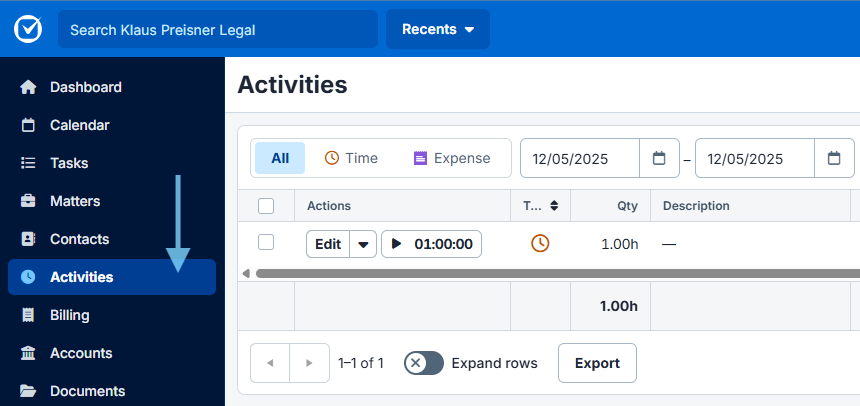Screen dimensions: 860x406
Task: Tick the select-all checkbox in header
Action: (266, 206)
